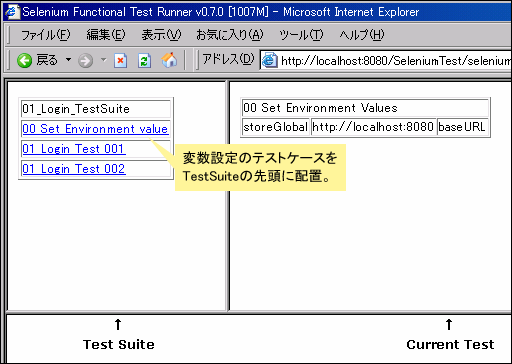Image resolution: width=512 pixels, height=364 pixels.
Task: Click the Refresh page icon
Action: 144,61
